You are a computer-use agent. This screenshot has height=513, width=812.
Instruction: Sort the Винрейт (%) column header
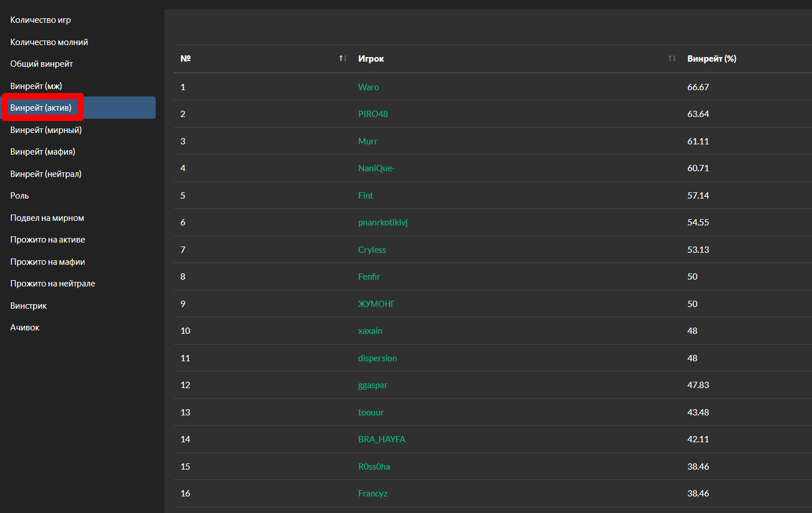[x=711, y=58]
